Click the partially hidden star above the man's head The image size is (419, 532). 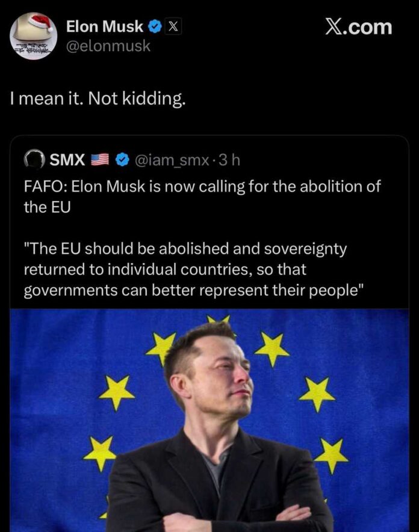(218, 319)
